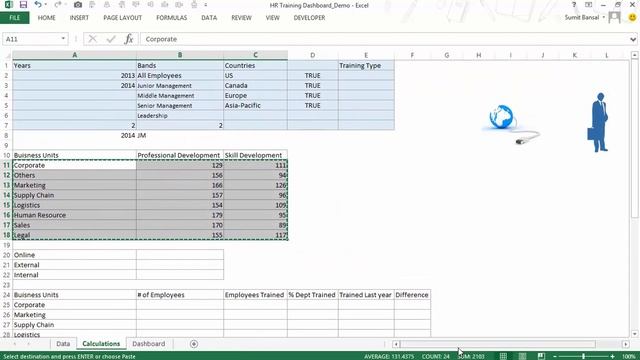Open the INSERT ribbon tab
640x360 pixels.
79,18
